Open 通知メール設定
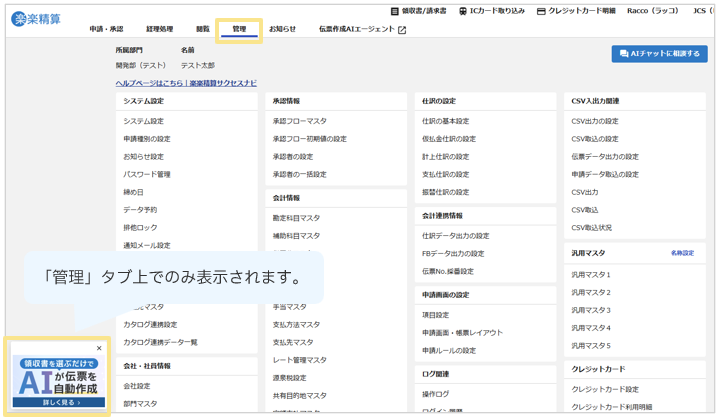 [146, 245]
